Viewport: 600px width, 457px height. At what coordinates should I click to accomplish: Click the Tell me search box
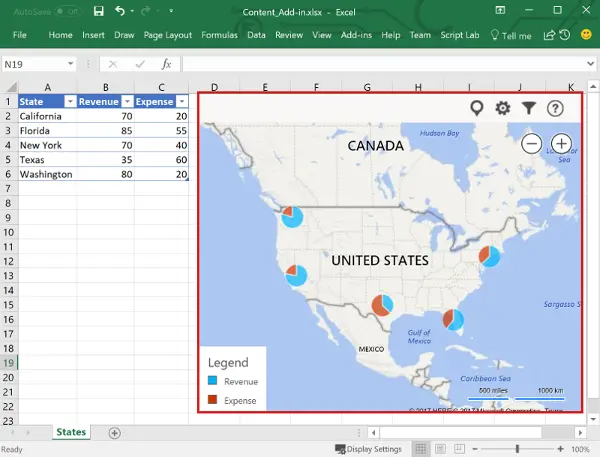pos(511,35)
